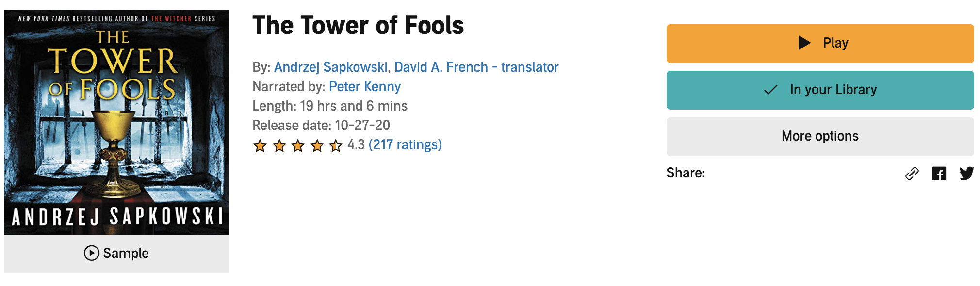Click the second rating star
This screenshot has height=286, width=980.
(279, 145)
